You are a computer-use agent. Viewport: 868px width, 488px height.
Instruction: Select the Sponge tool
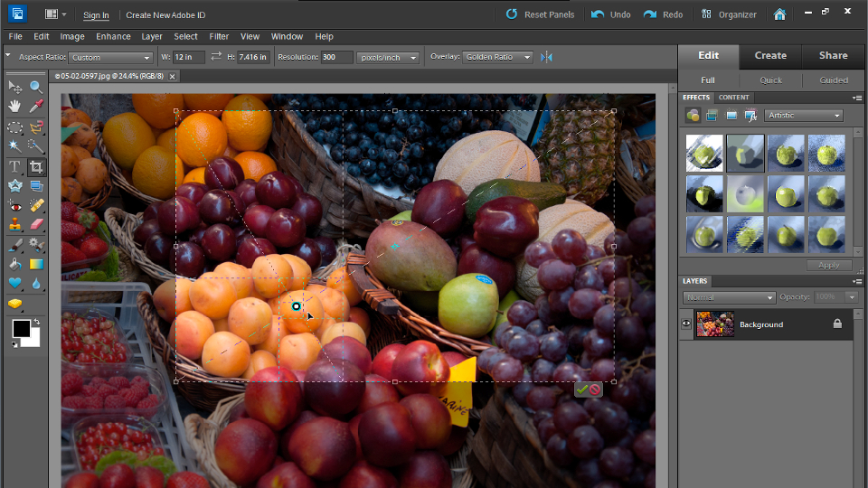(15, 304)
